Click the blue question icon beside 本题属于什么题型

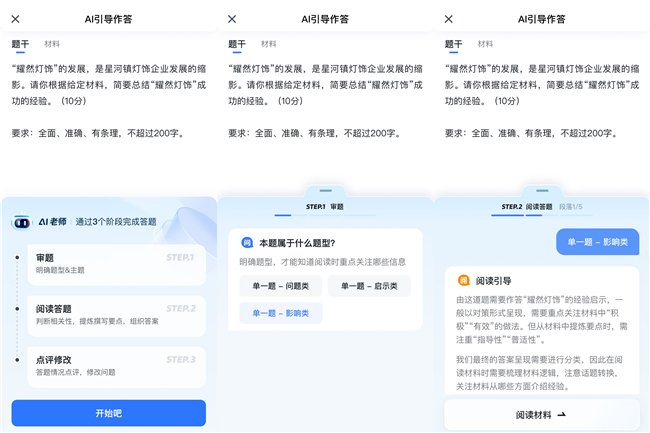[247, 243]
